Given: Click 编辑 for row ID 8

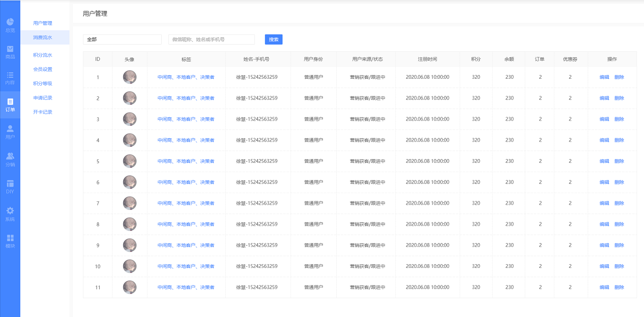Looking at the screenshot, I should [x=604, y=224].
